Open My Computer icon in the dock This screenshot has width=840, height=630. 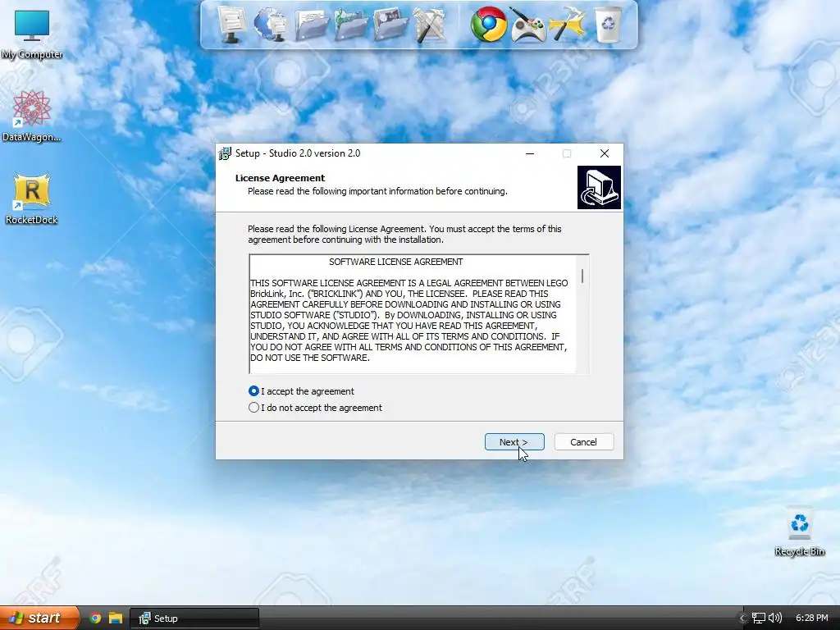(x=232, y=24)
